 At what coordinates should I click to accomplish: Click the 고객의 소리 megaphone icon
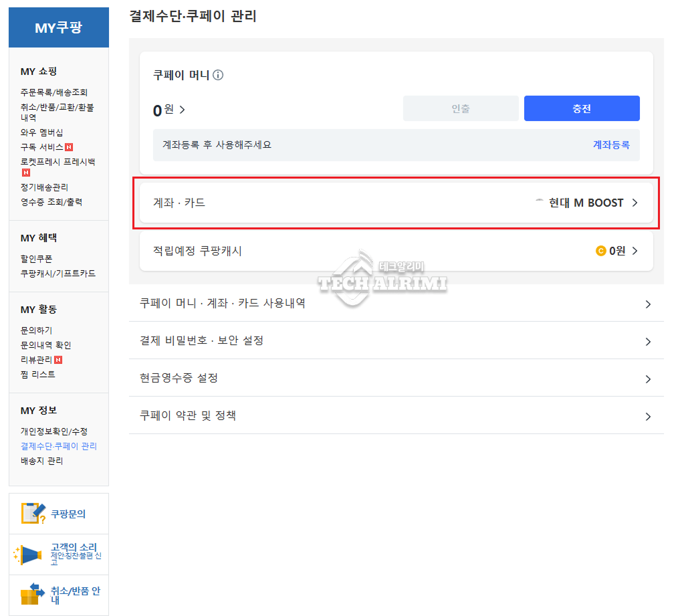click(x=28, y=555)
